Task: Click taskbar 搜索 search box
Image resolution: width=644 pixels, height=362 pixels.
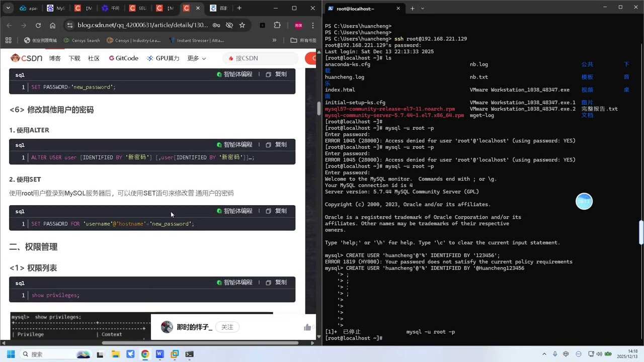Action: pos(55,354)
